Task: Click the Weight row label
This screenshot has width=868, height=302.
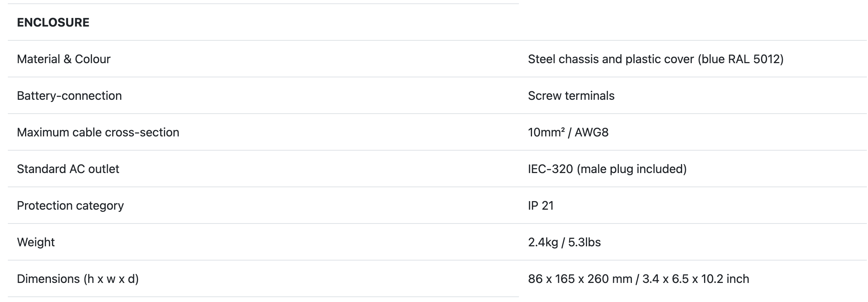Action: (x=36, y=242)
